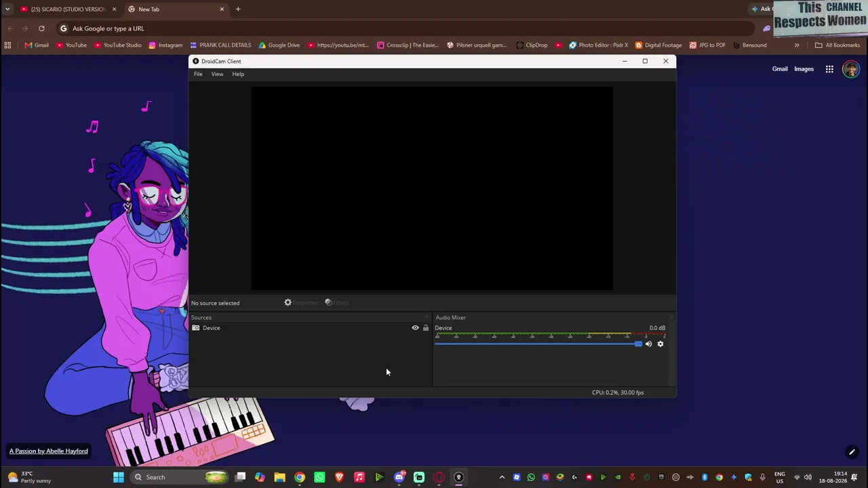Open the Crossclip bookmark
Image resolution: width=868 pixels, height=488 pixels.
[408, 45]
